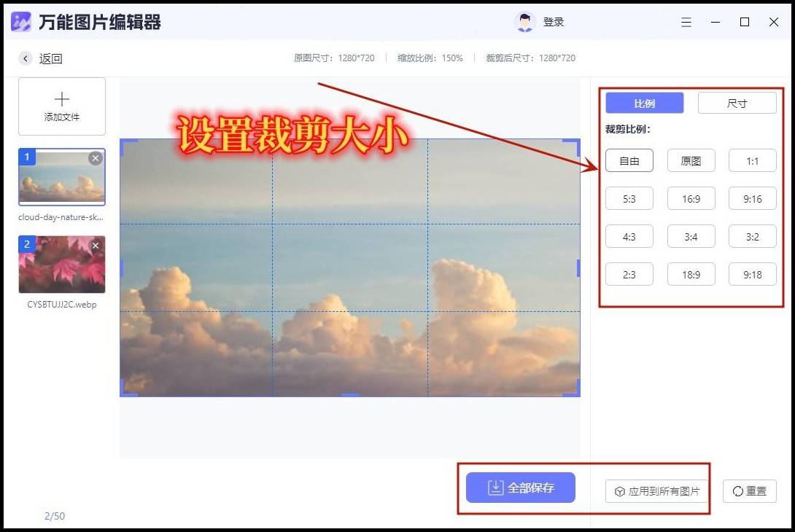Click the 添加文件 add file button
This screenshot has height=532, width=795.
[x=62, y=106]
